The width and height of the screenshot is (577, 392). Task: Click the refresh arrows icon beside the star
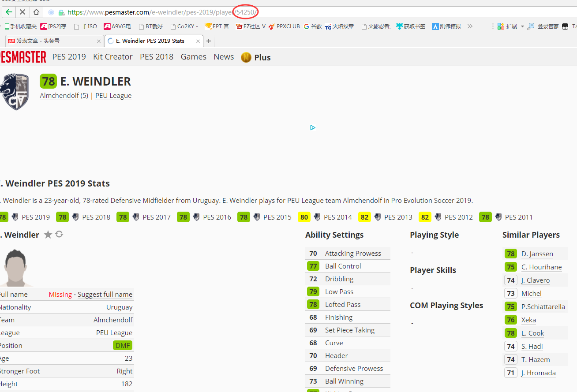[x=59, y=234]
